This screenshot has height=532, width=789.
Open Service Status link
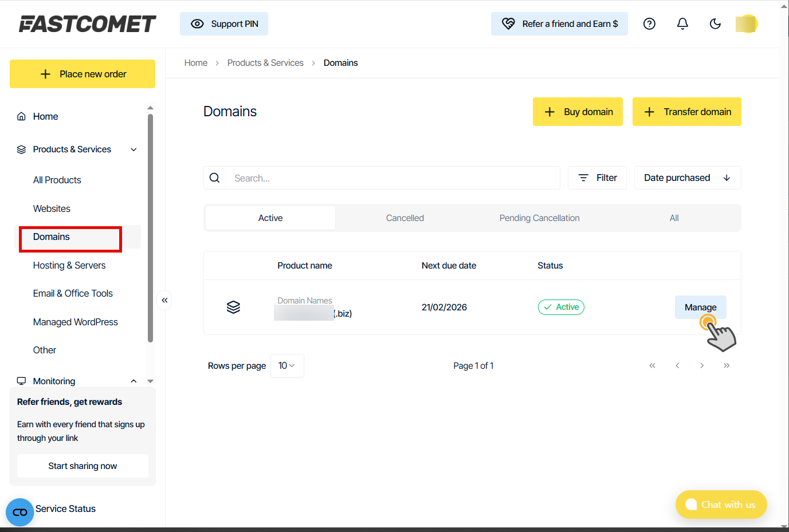pyautogui.click(x=65, y=509)
